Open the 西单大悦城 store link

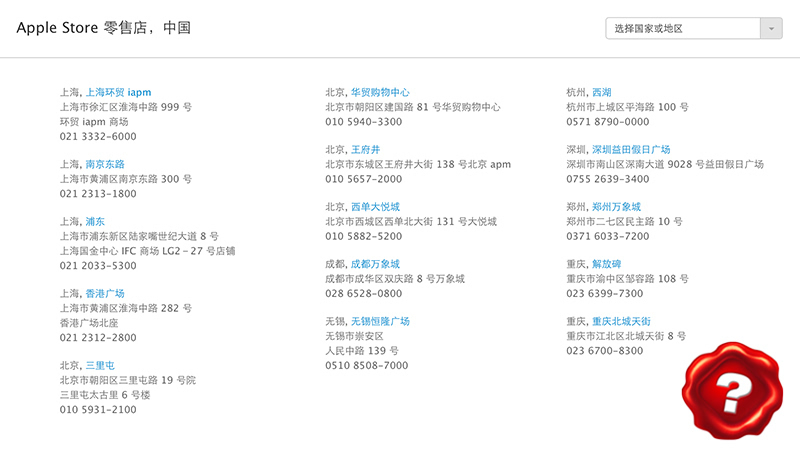(376, 207)
